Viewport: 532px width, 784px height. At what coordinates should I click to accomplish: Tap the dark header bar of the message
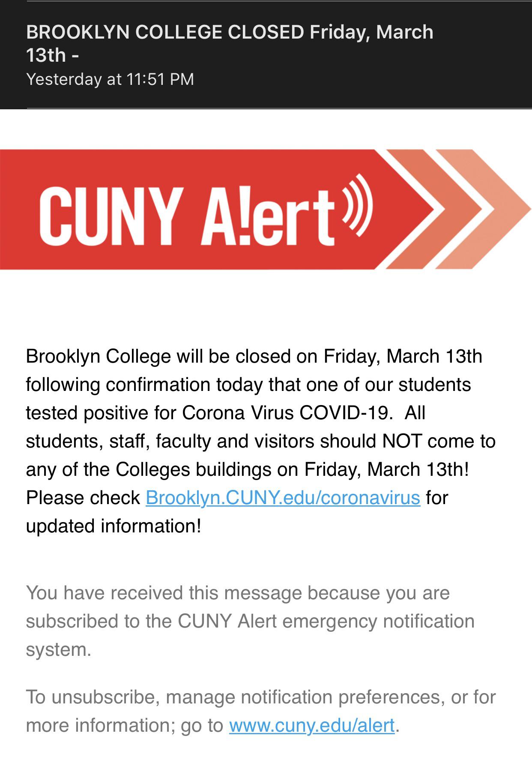[266, 54]
